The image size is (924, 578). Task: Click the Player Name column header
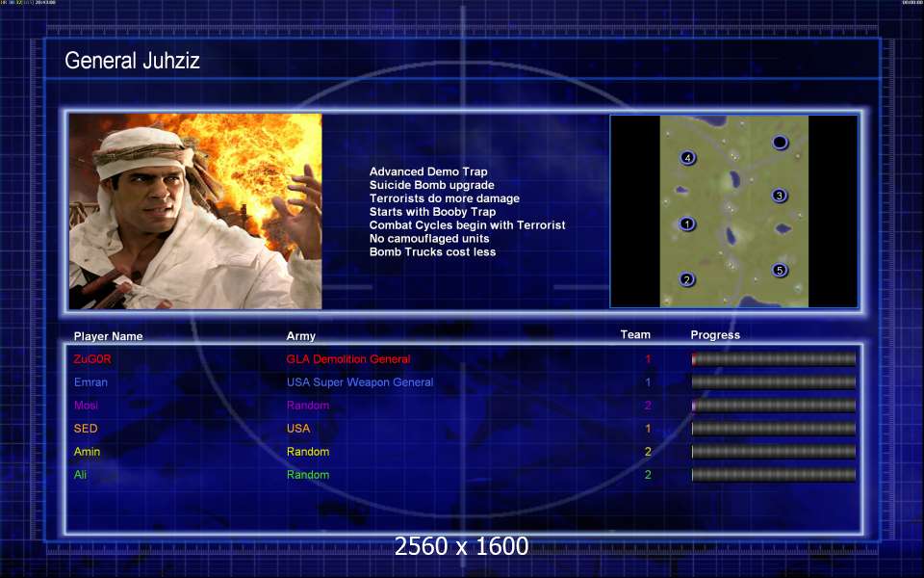coord(108,336)
